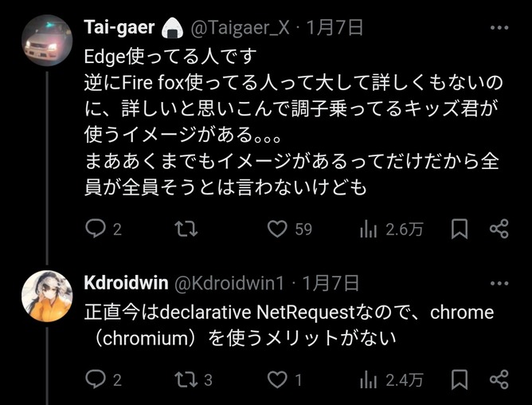Screen dimensions: 532x405
Task: Reply to Tai-gaer's tweet
Action: 96,230
